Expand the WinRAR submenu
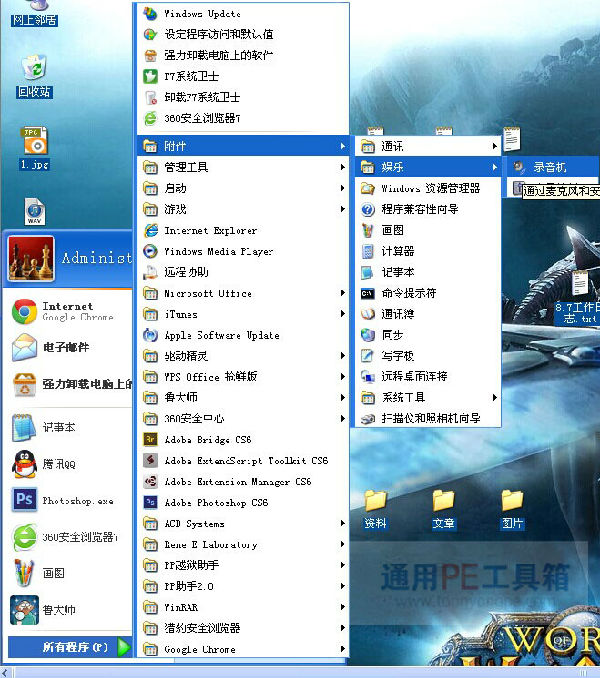The image size is (600, 678). tap(243, 607)
